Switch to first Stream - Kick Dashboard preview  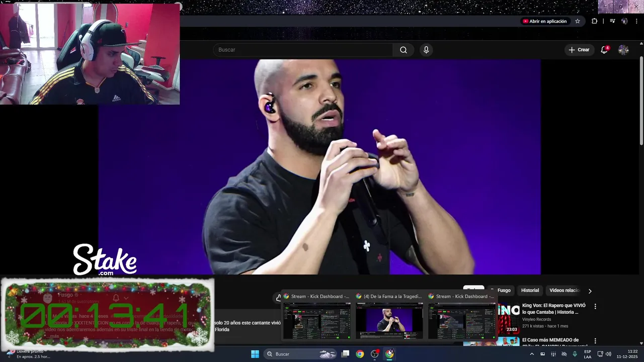[x=316, y=317]
